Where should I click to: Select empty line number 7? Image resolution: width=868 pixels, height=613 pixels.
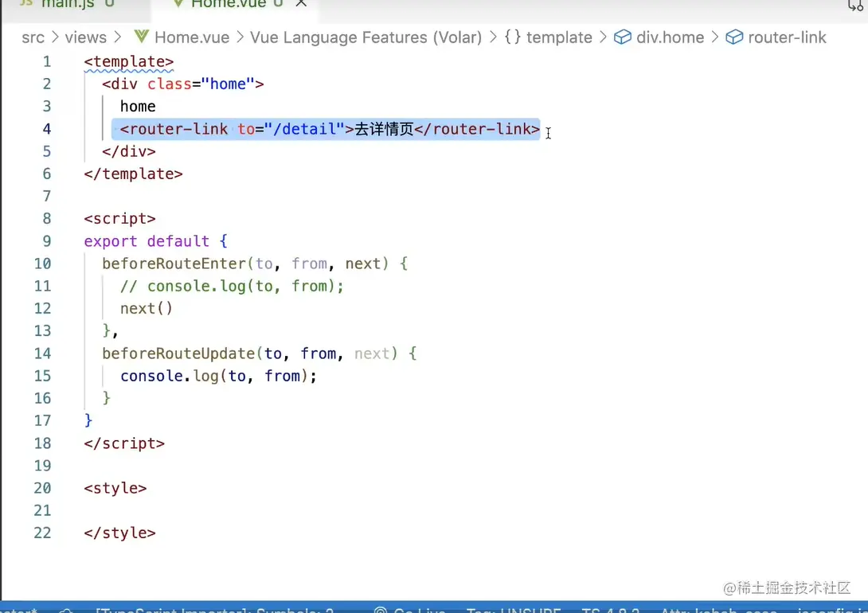46,197
